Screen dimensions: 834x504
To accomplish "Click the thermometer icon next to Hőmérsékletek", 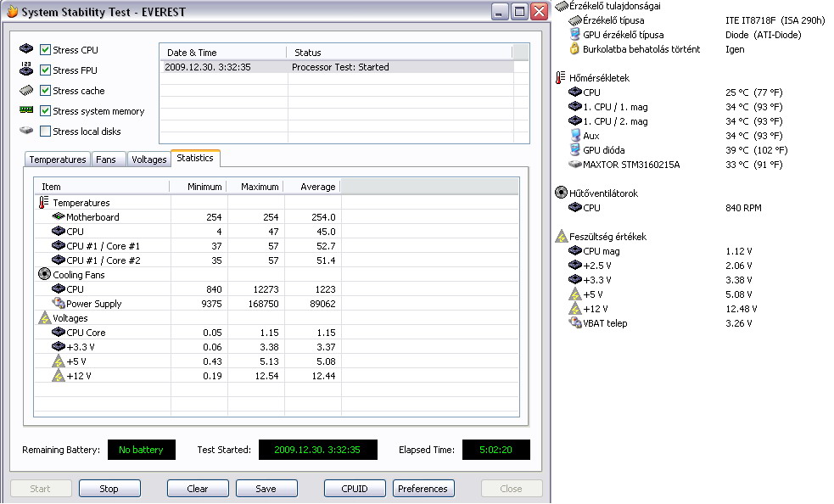I will pos(560,78).
